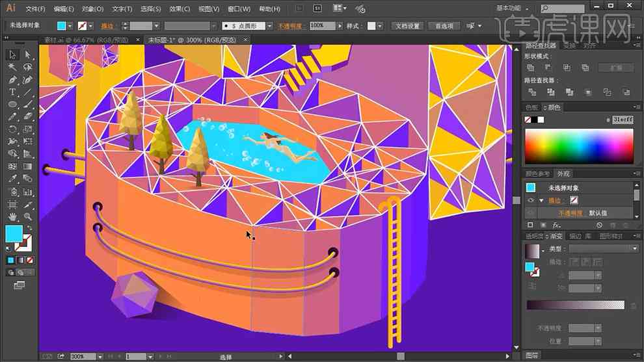Select the Zoom magnifier tool
The height and width of the screenshot is (362, 644).
point(27,216)
